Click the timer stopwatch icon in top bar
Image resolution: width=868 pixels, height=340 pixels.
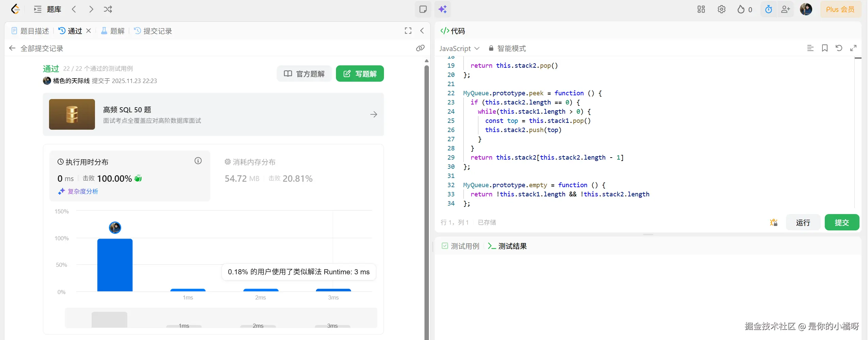pos(768,9)
